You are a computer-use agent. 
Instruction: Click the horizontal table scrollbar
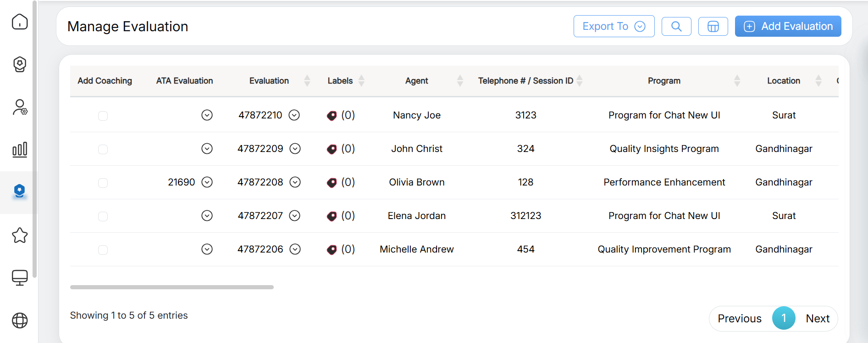172,287
